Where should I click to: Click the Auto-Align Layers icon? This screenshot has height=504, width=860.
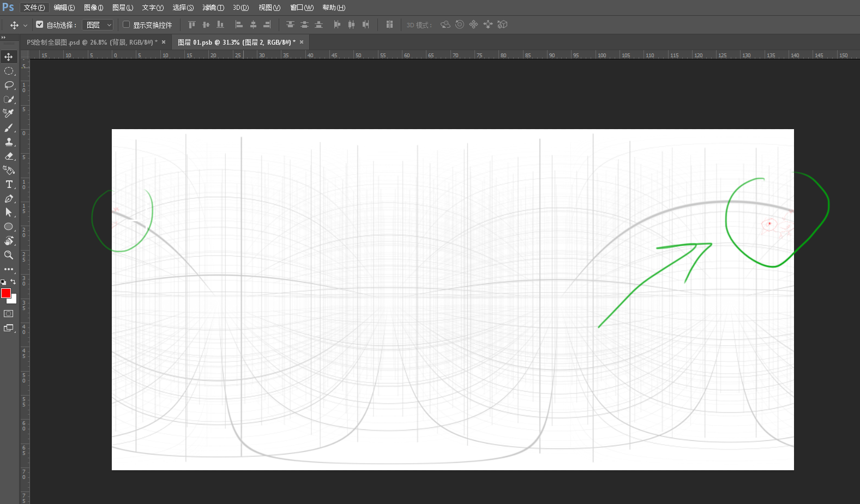click(x=389, y=25)
